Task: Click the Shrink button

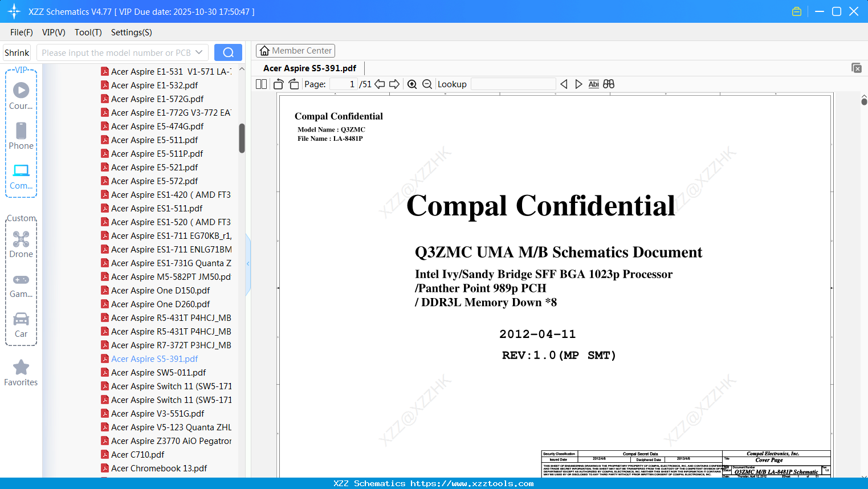Action: point(17,52)
